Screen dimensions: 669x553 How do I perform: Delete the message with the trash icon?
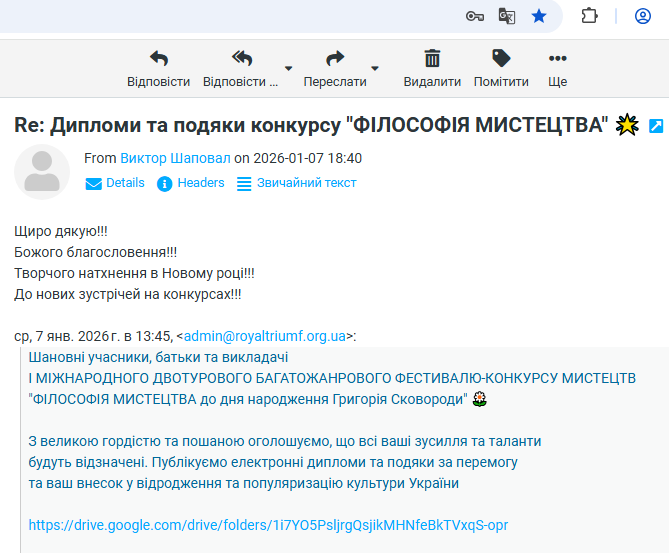pos(432,59)
